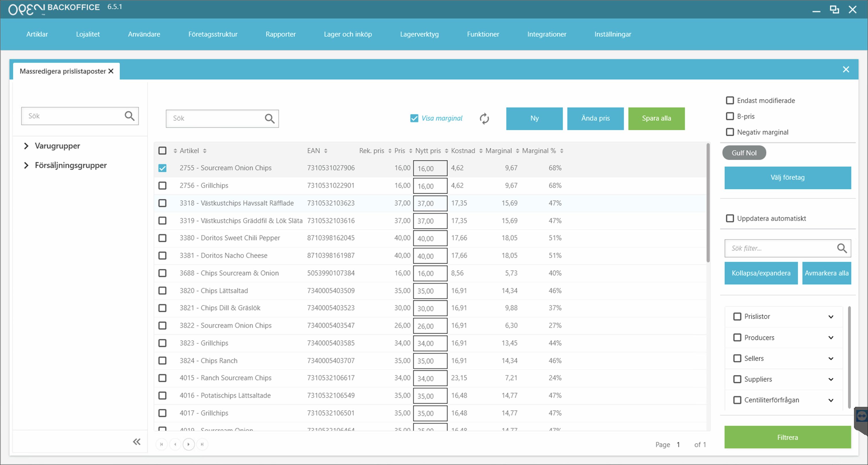Image resolution: width=868 pixels, height=465 pixels.
Task: Click the left sidebar search magnifier icon
Action: [x=130, y=116]
